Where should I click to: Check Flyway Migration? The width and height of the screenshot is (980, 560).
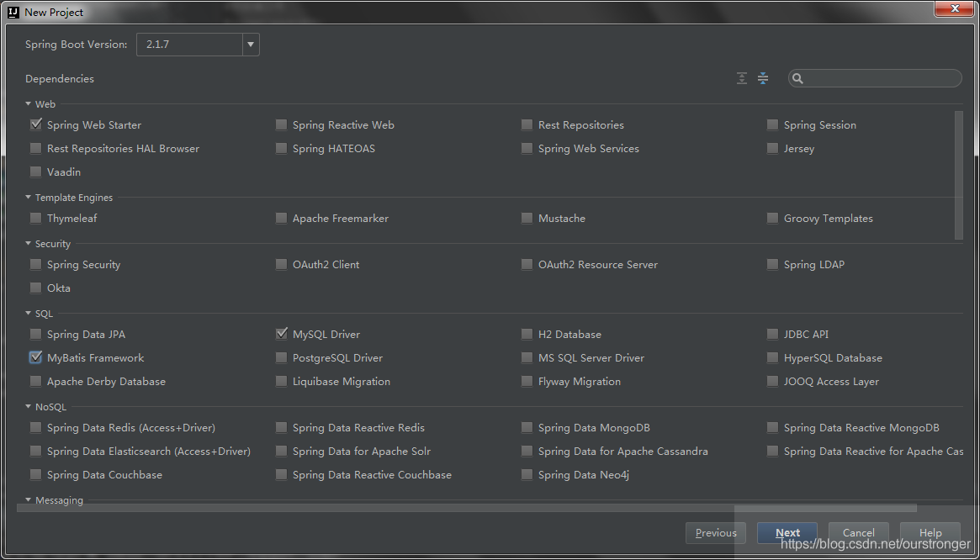tap(527, 381)
